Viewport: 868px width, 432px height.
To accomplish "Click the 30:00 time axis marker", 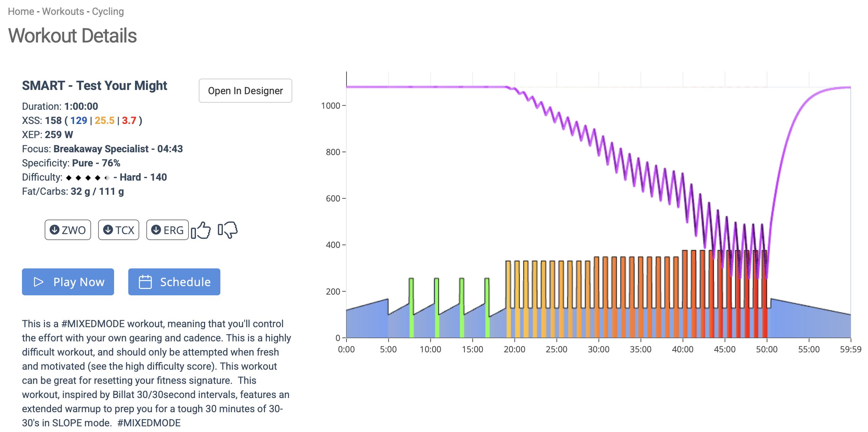I will pos(598,349).
